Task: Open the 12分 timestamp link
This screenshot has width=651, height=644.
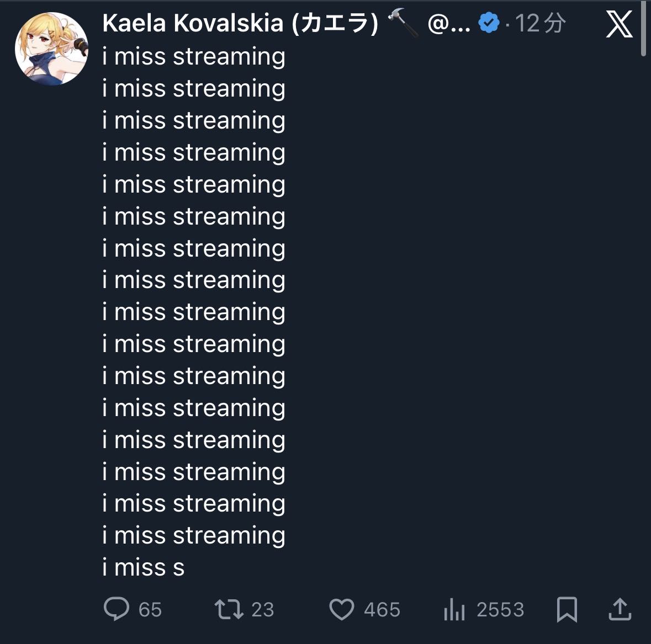Action: point(540,23)
